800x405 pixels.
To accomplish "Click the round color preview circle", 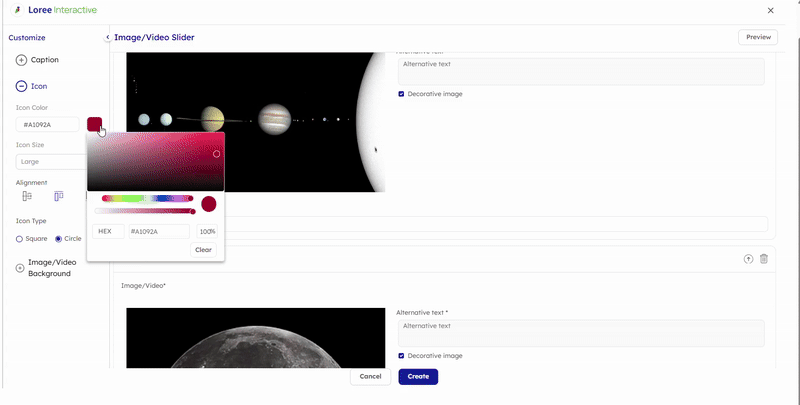I will click(x=209, y=204).
